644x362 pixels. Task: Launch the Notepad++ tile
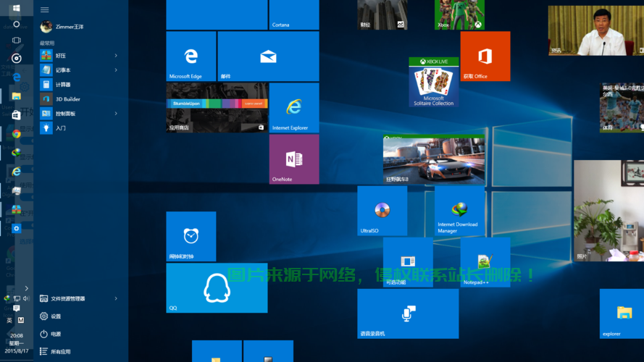click(x=485, y=262)
